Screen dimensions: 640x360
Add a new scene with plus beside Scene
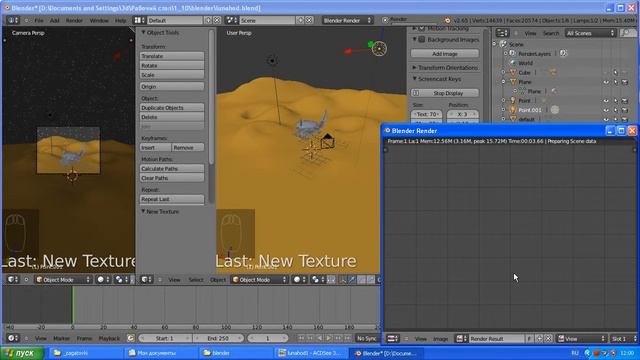coord(300,20)
